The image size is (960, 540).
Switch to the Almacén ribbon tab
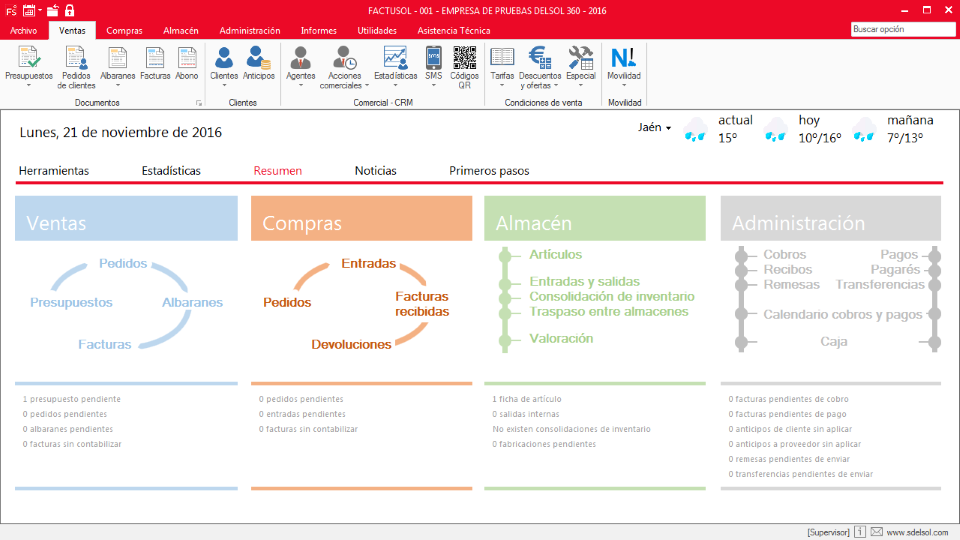(181, 31)
